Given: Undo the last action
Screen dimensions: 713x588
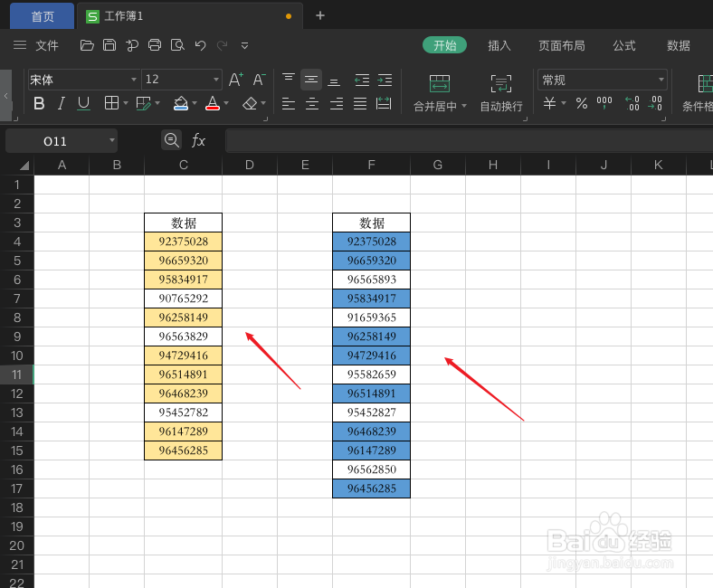Looking at the screenshot, I should click(x=200, y=45).
